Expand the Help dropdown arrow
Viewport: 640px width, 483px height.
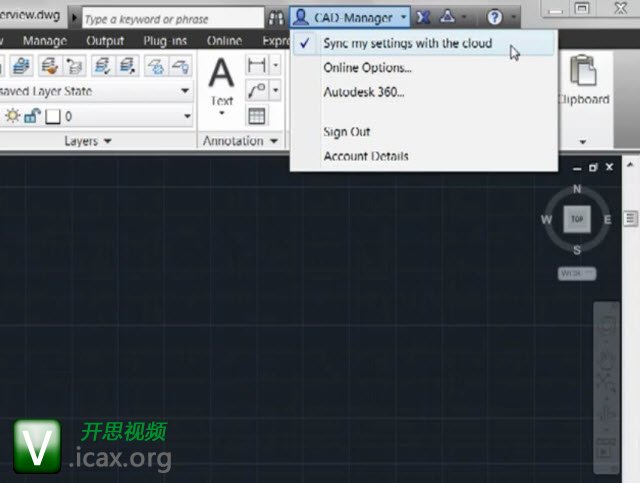click(513, 17)
